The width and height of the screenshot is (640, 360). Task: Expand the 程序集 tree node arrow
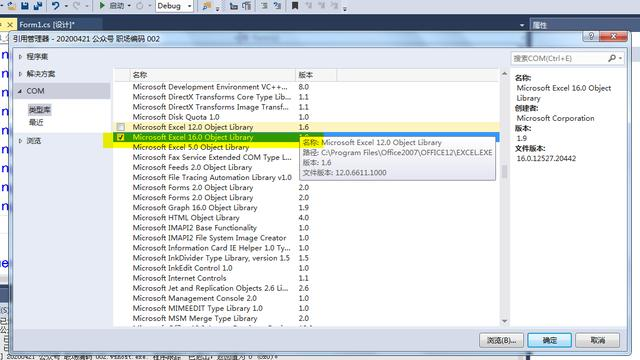(20, 57)
